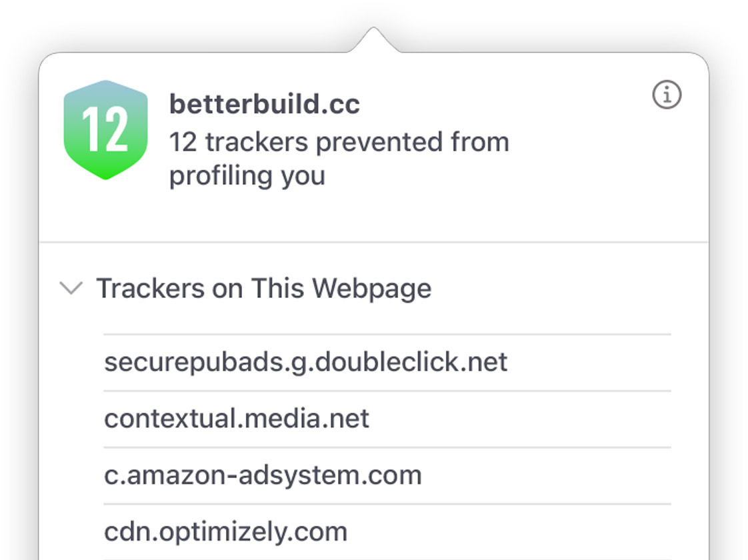Click the separator between amazon-adsystem and optimizely rows
Image resolution: width=748 pixels, height=560 pixels.
click(387, 504)
